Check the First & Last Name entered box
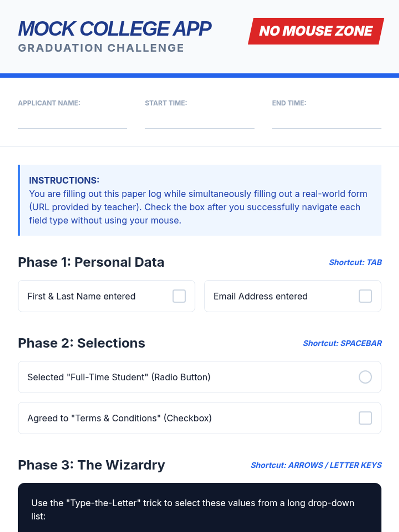The height and width of the screenshot is (532, 399). tap(179, 296)
